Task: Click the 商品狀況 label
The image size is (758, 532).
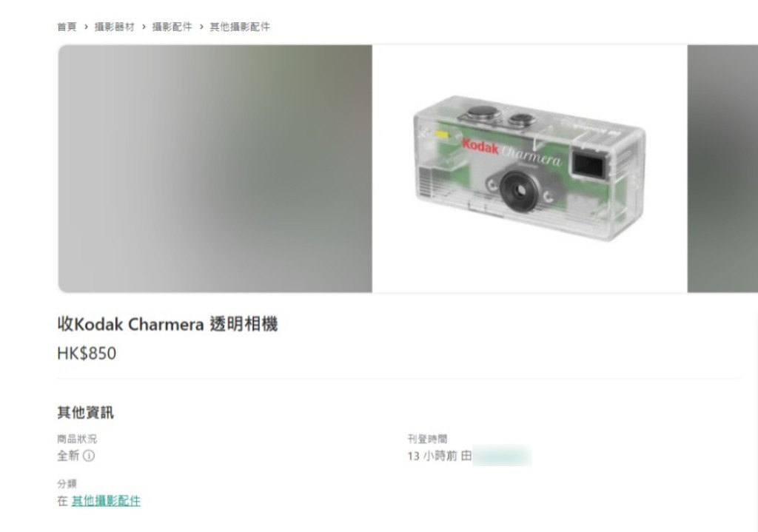Action: (77, 439)
